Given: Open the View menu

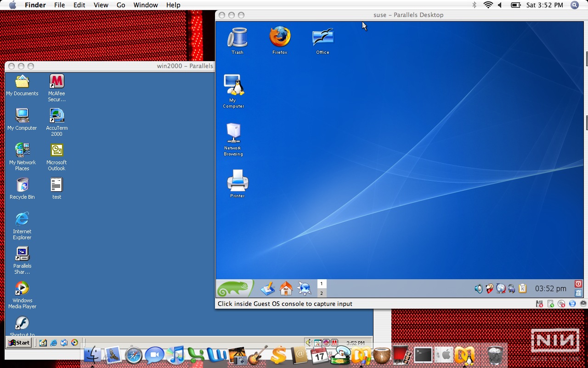Looking at the screenshot, I should coord(101,5).
